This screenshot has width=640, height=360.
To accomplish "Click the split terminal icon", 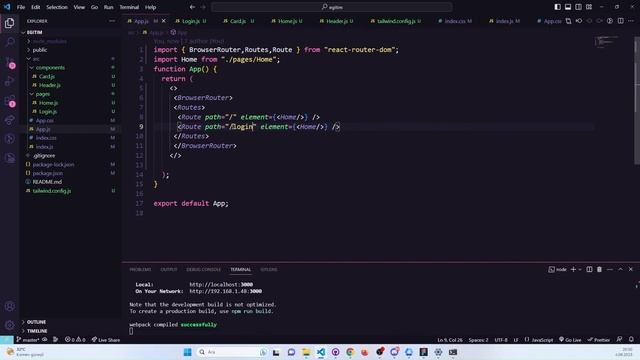I will click(589, 269).
